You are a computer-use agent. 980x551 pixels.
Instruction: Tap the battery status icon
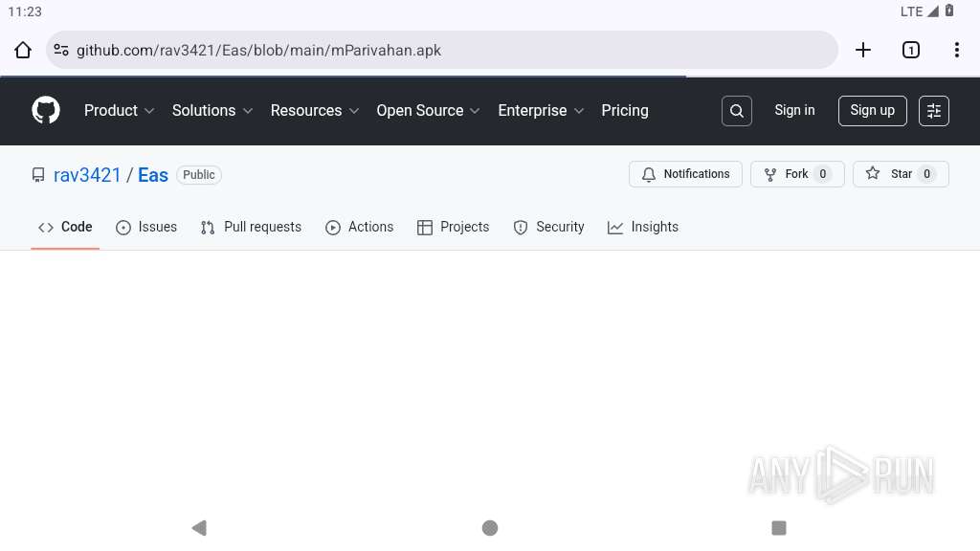[x=948, y=11]
